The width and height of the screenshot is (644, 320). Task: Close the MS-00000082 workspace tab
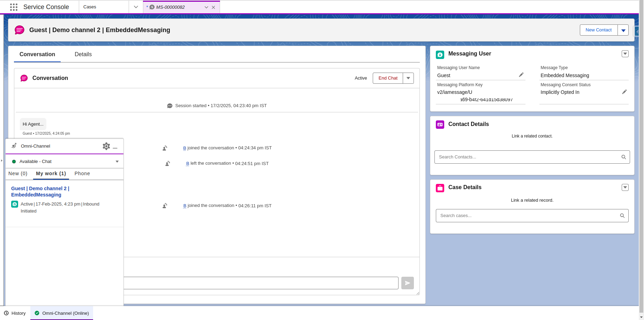point(213,7)
